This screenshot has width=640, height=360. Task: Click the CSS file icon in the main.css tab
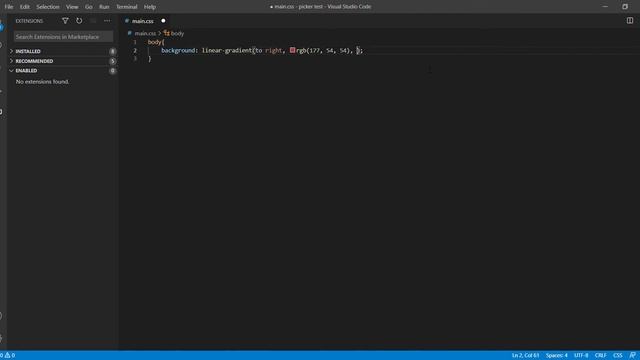tap(127, 20)
